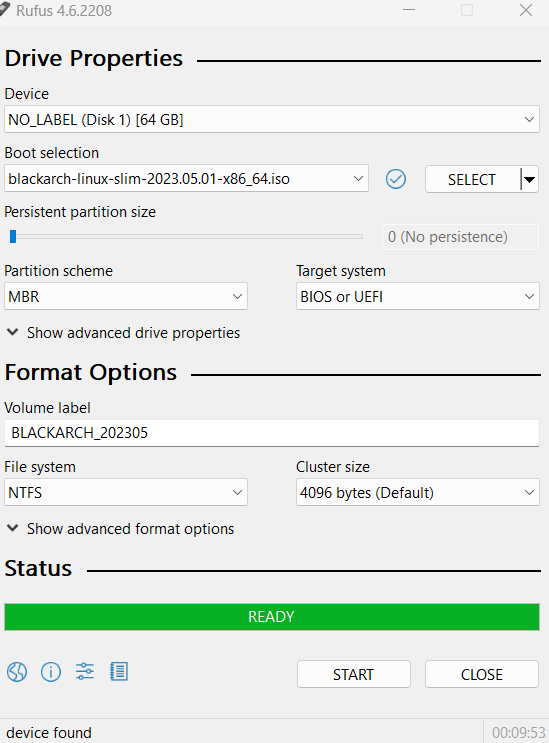Screen dimensions: 549x743
Task: Click the persistent partition size slider
Action: pyautogui.click(x=186, y=236)
